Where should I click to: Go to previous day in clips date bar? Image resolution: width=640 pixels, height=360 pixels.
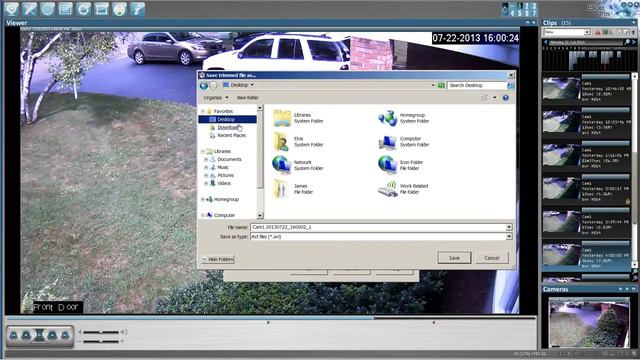tap(546, 42)
